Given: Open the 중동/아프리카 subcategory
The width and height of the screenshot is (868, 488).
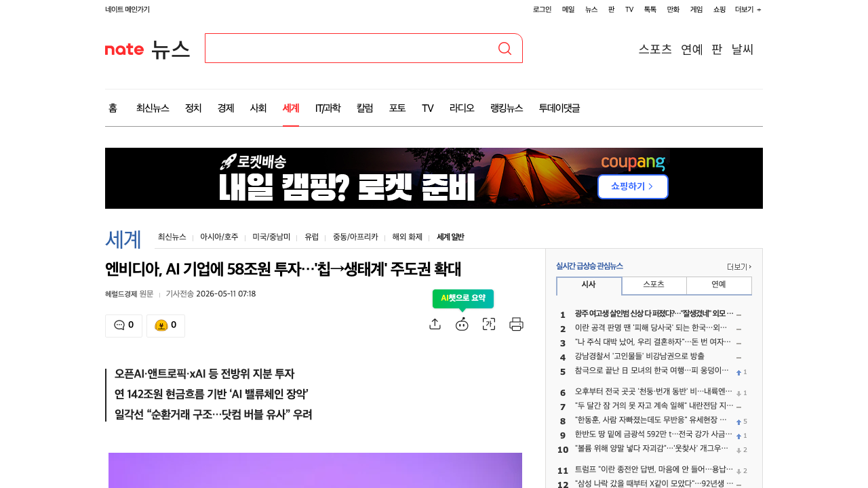Looking at the screenshot, I should coord(355,237).
